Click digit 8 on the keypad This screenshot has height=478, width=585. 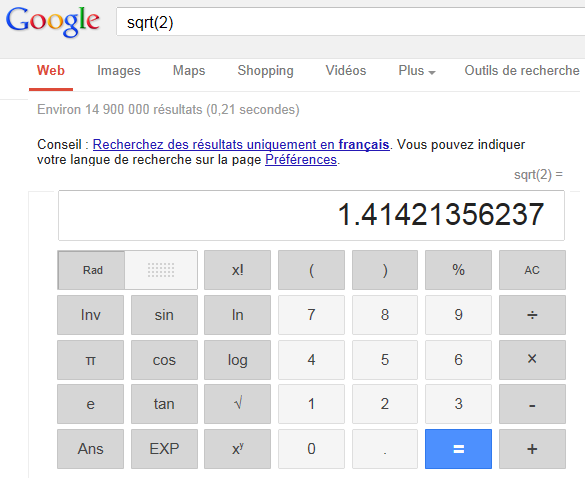[385, 315]
